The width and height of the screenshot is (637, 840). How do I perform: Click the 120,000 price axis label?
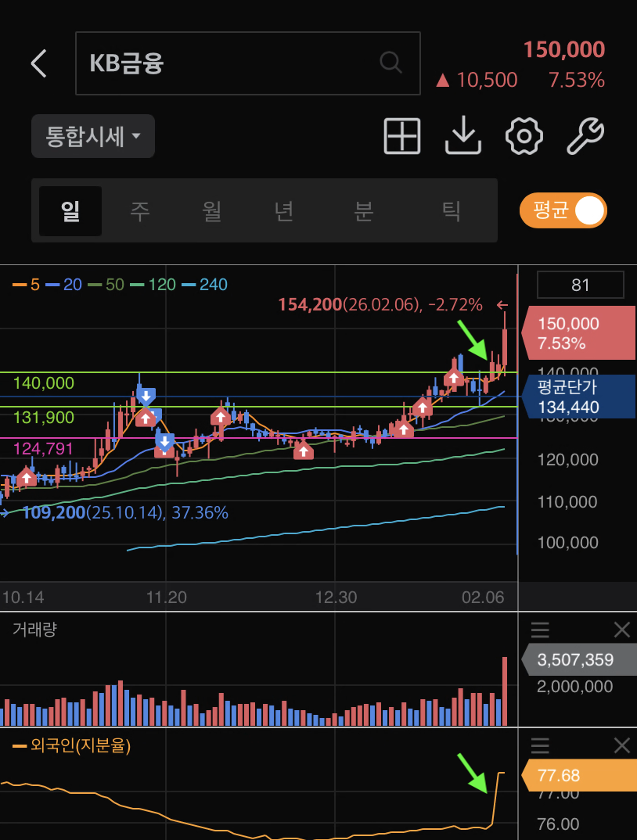[x=567, y=460]
